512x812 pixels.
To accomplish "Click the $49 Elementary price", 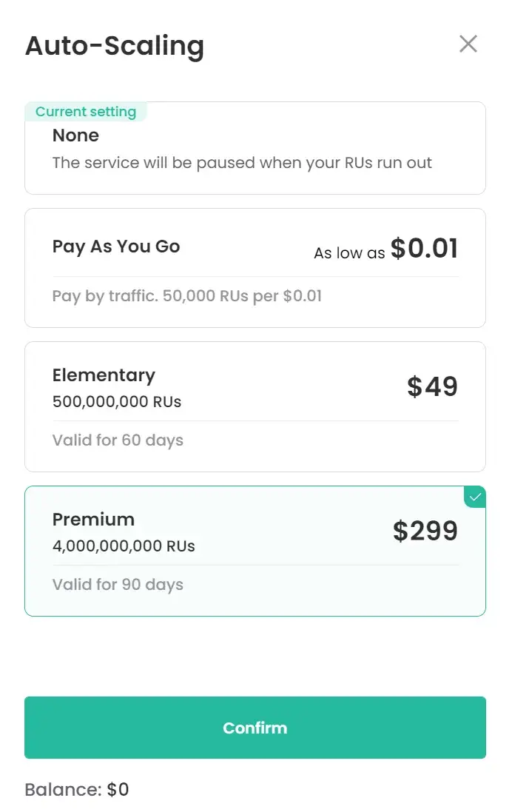I will (432, 386).
